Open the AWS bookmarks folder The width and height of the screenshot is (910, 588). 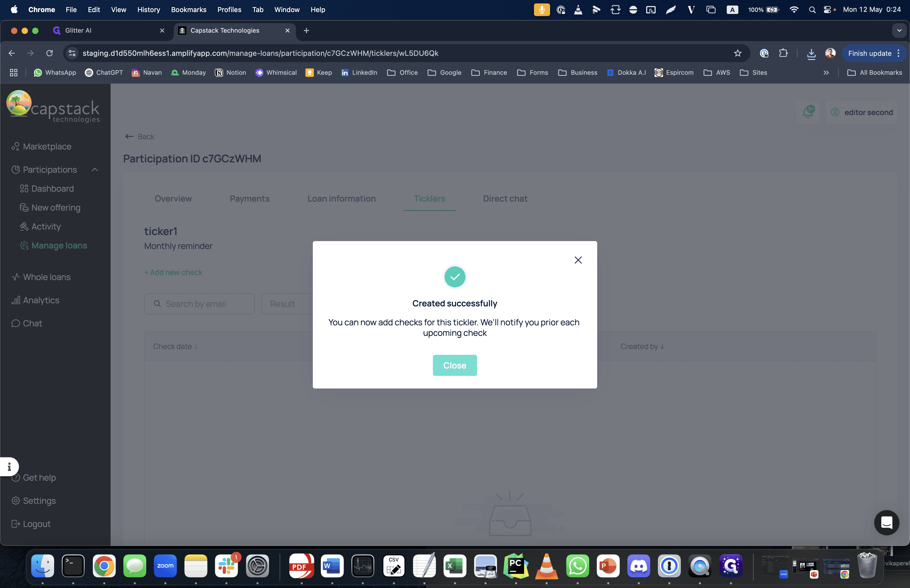coord(717,73)
